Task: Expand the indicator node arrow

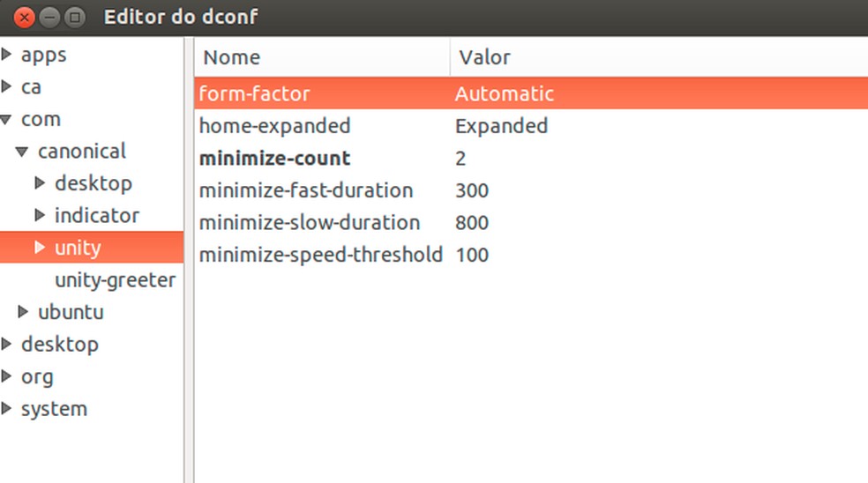Action: pos(40,216)
